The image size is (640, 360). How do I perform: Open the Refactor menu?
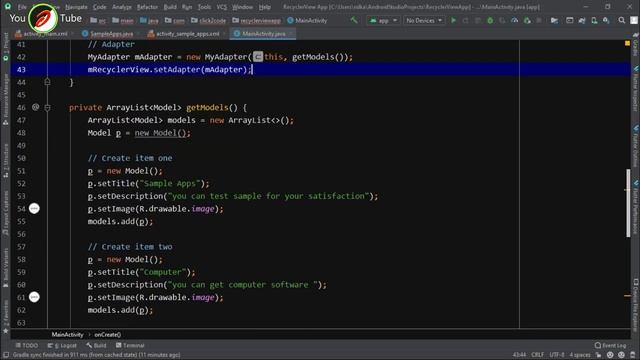click(x=147, y=7)
